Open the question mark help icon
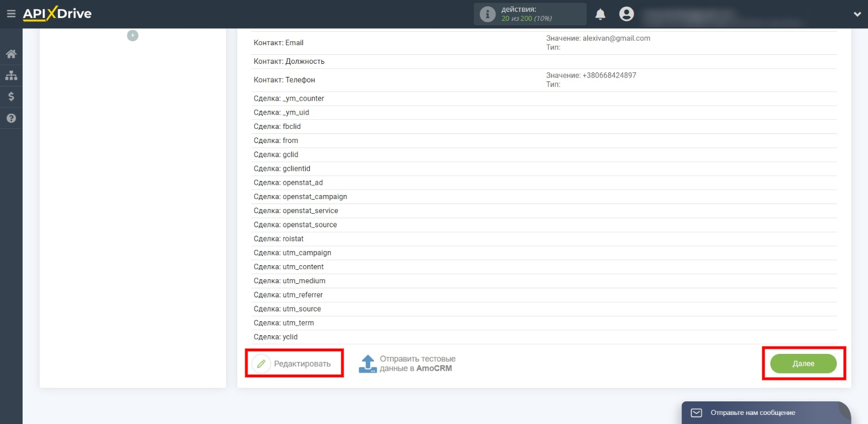868x424 pixels. tap(11, 118)
